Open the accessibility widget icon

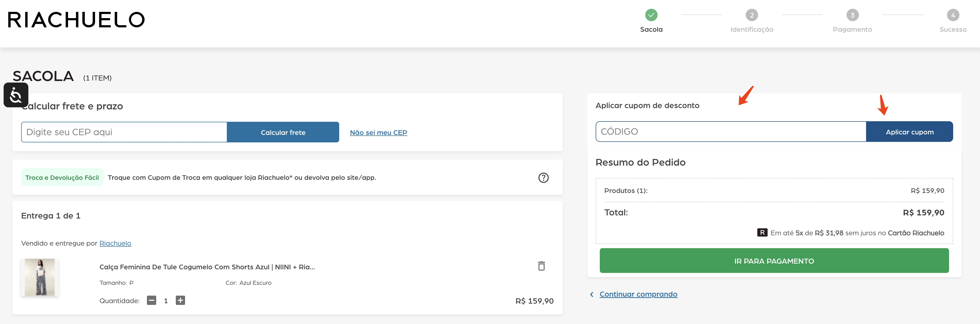click(16, 95)
